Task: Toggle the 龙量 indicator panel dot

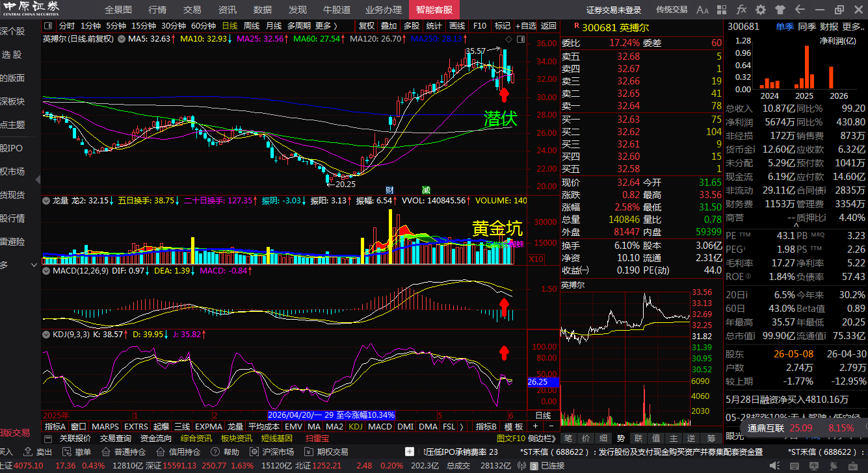Action: point(47,201)
